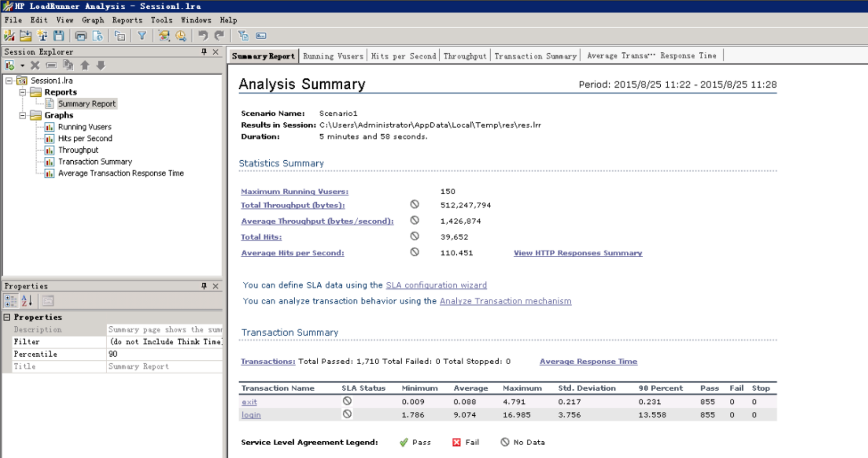This screenshot has width=868, height=458.
Task: Open the SLA configuration wizard link
Action: [436, 285]
